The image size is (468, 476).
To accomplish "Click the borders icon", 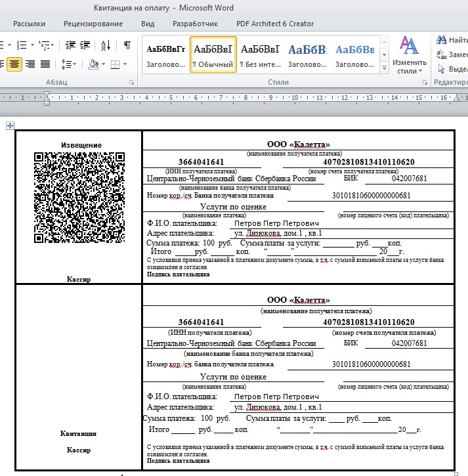I will click(115, 64).
